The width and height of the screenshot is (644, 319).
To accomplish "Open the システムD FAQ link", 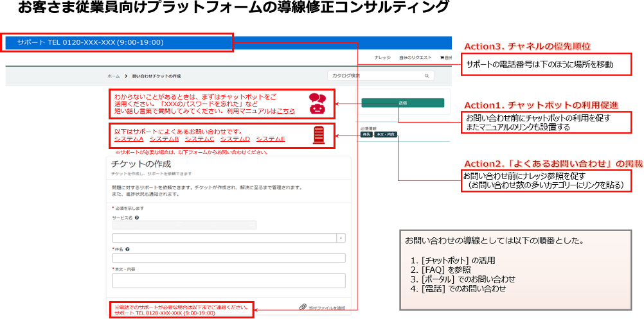I will (235, 139).
